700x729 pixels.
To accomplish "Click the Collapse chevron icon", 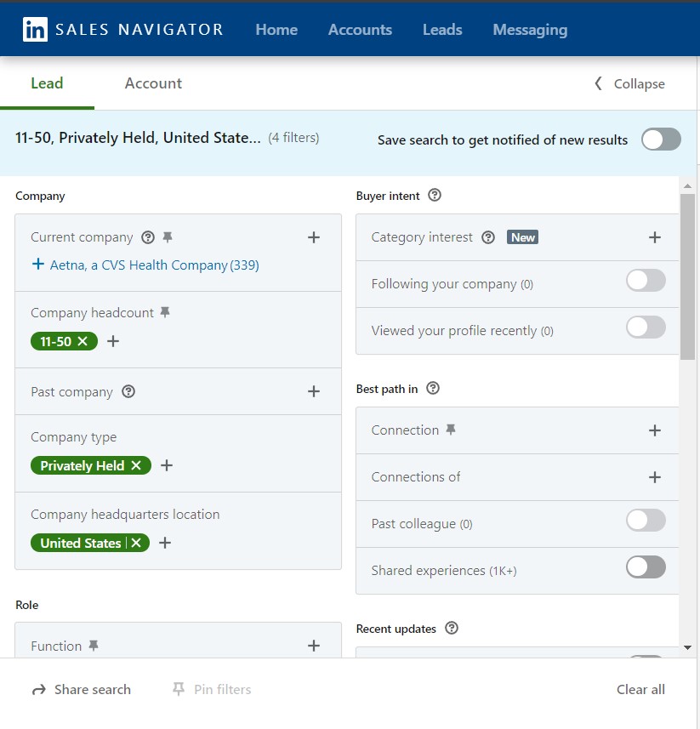I will pos(598,83).
